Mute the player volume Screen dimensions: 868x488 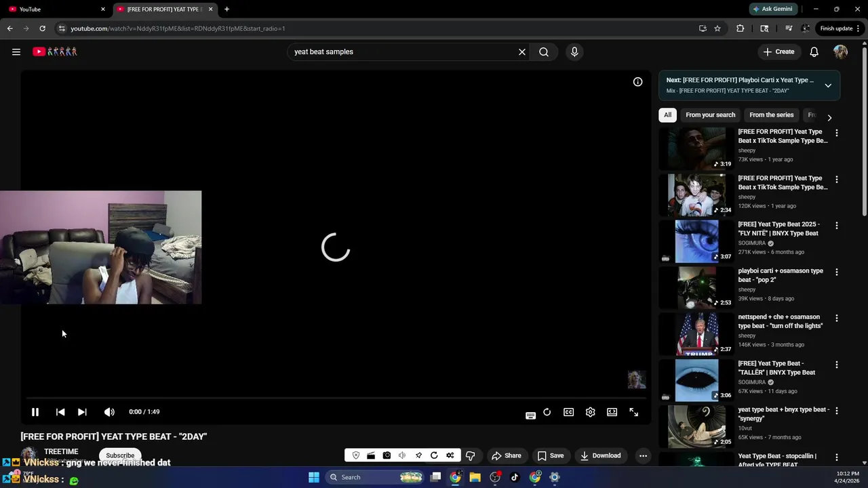coord(109,412)
